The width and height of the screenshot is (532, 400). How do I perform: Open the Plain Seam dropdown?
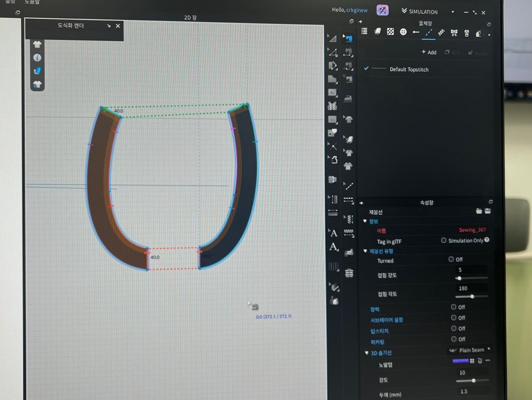tap(469, 350)
